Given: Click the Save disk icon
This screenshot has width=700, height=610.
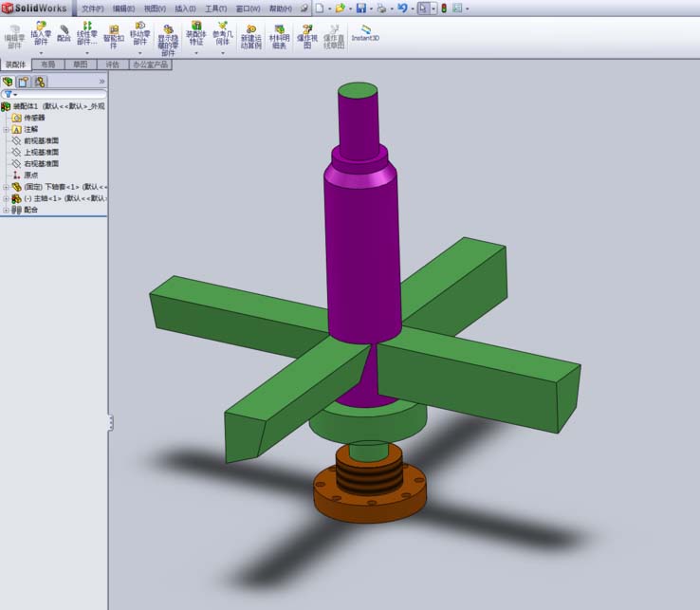Looking at the screenshot, I should click(361, 8).
